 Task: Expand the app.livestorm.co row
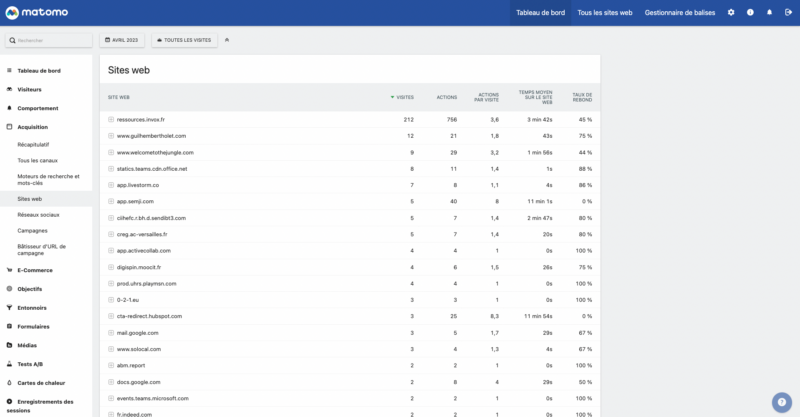coord(111,185)
